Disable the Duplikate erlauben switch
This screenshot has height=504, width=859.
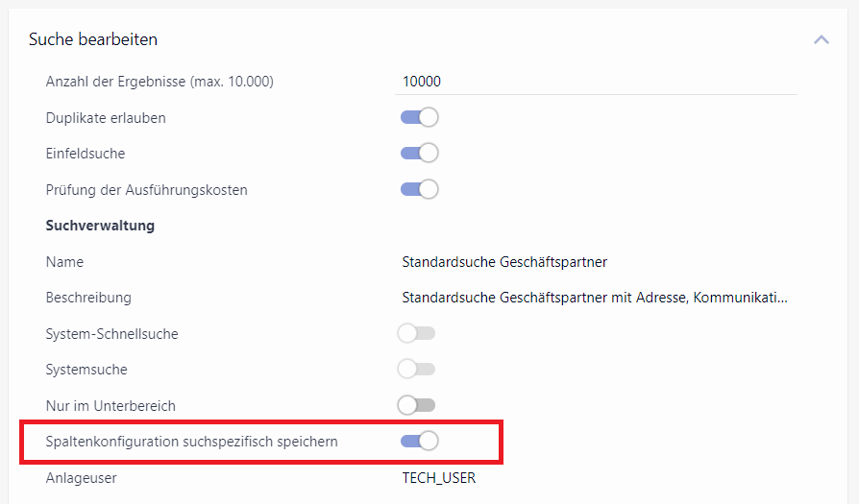click(419, 118)
